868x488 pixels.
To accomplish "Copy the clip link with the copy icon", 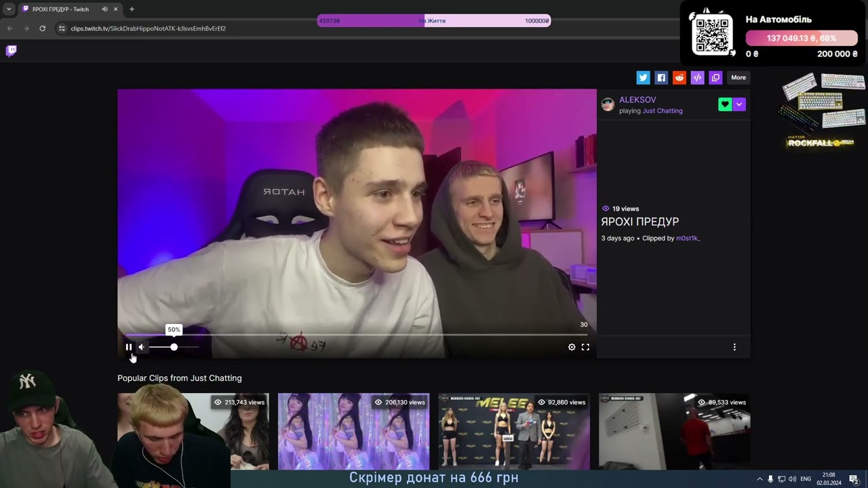I will click(715, 77).
